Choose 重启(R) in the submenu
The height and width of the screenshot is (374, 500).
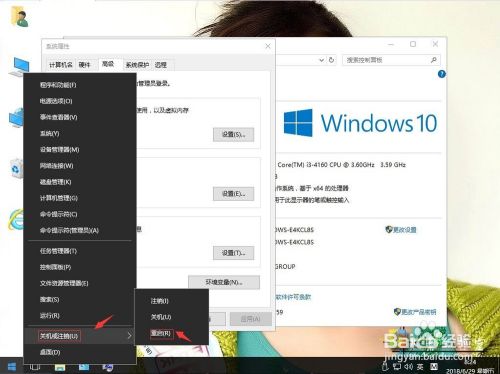coord(172,333)
